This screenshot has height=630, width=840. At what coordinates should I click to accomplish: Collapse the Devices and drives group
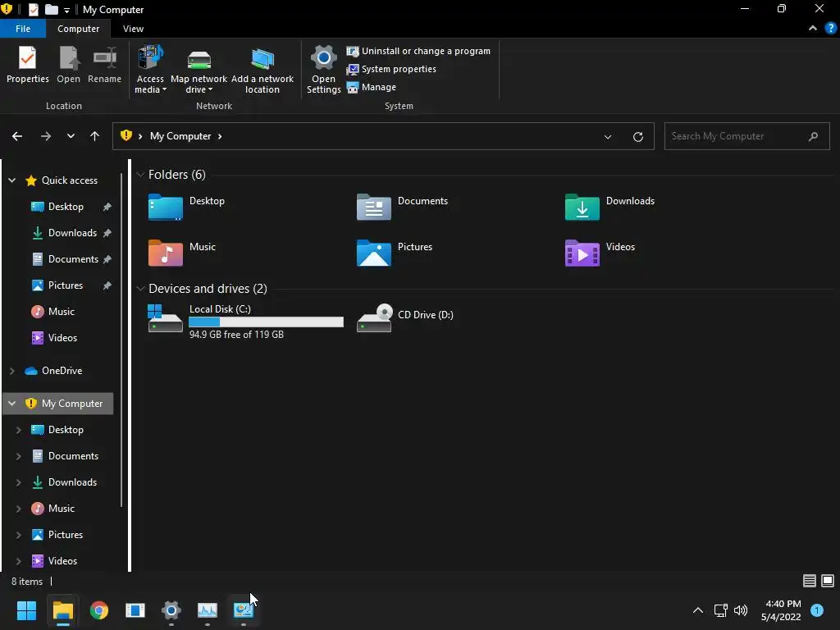click(140, 289)
